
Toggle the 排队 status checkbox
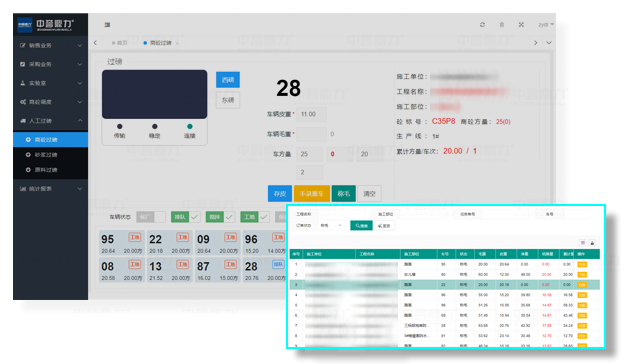(195, 217)
